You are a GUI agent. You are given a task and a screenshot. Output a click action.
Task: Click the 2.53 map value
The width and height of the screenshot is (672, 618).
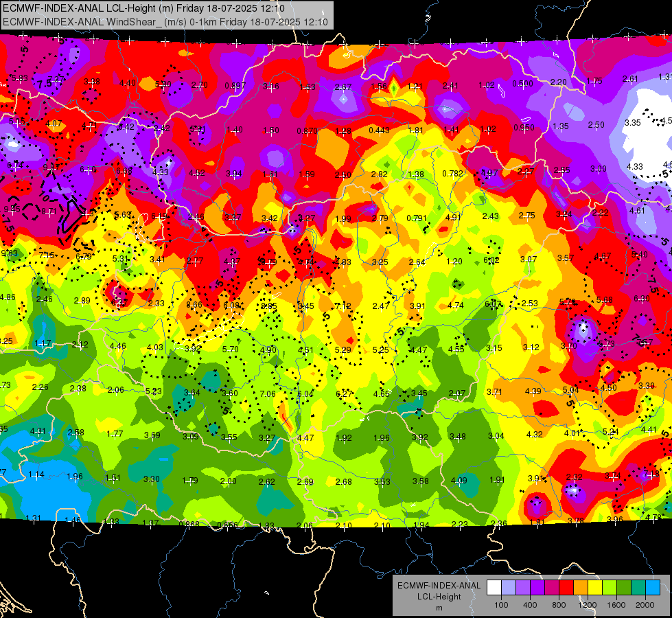pos(530,304)
